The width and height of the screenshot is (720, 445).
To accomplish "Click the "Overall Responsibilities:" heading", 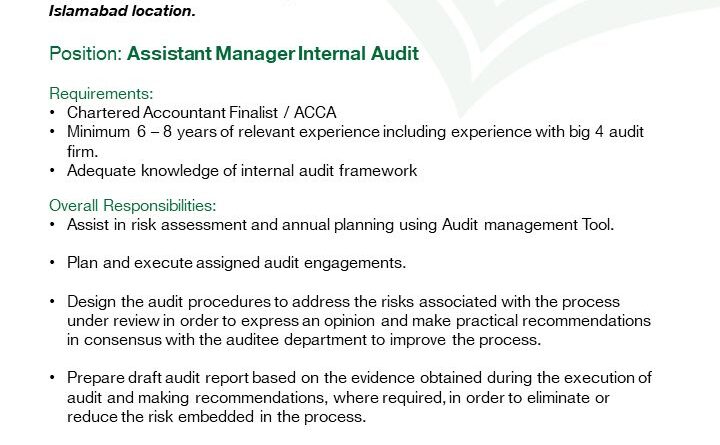I will click(133, 206).
